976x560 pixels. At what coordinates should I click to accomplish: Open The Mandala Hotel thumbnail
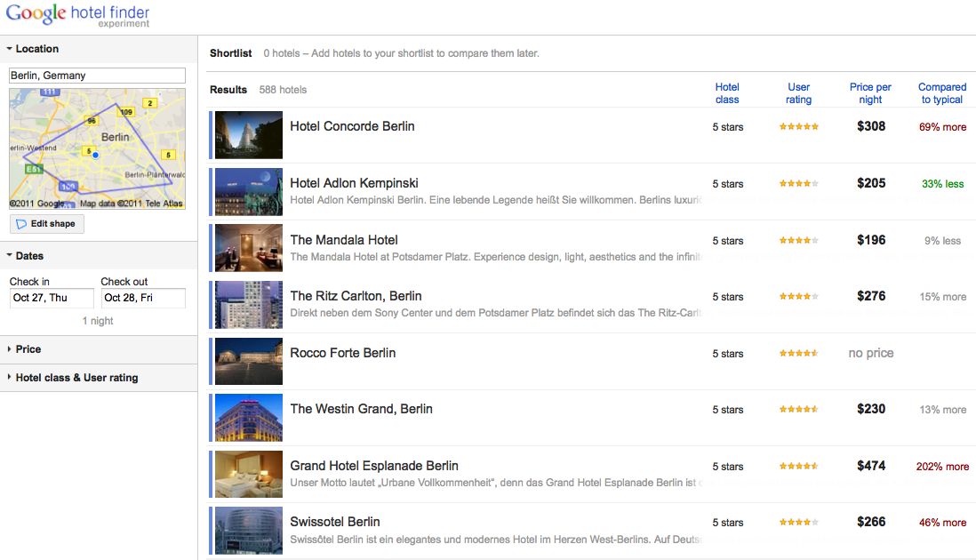(x=248, y=248)
